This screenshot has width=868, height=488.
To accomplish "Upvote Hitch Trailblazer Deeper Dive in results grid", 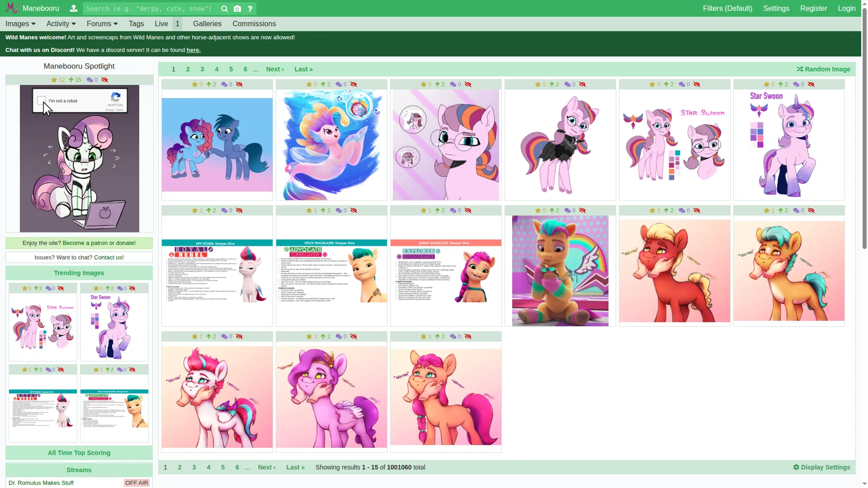I will [x=323, y=211].
